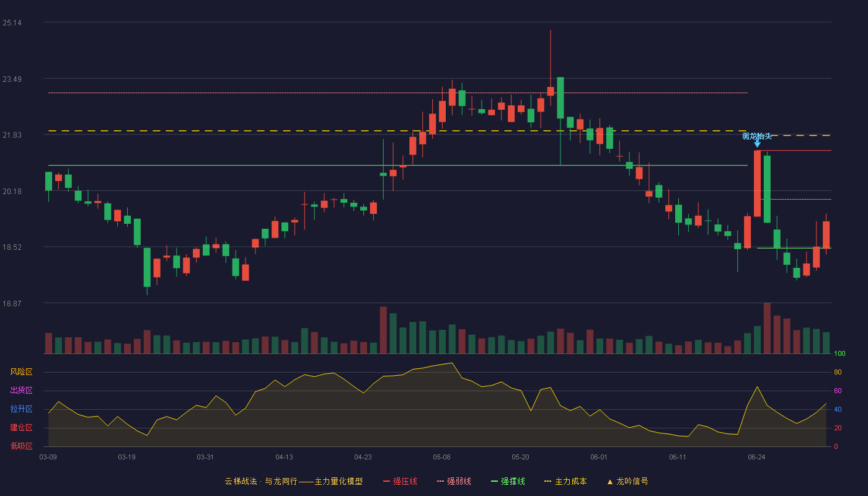Viewport: 868px width, 496px height.
Task: Click the 23.49 price axis label
Action: [12, 79]
